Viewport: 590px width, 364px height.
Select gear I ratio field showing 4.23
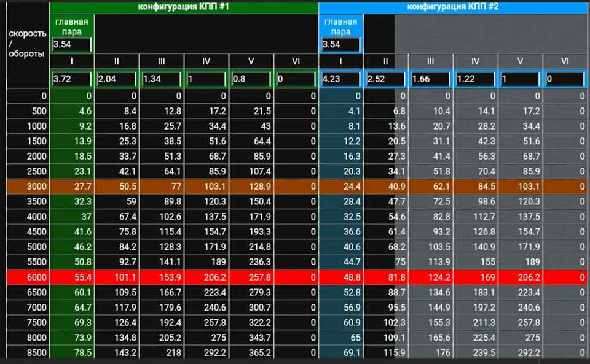(340, 79)
